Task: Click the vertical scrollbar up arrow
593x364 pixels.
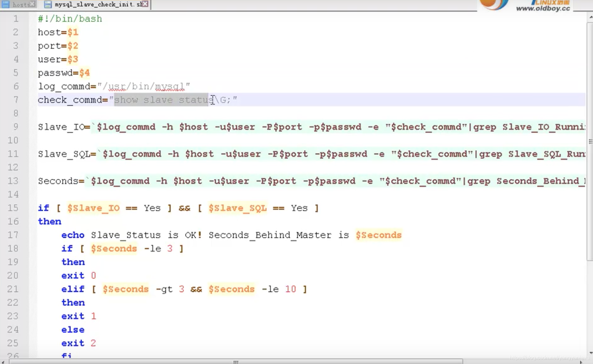Action: tap(590, 16)
